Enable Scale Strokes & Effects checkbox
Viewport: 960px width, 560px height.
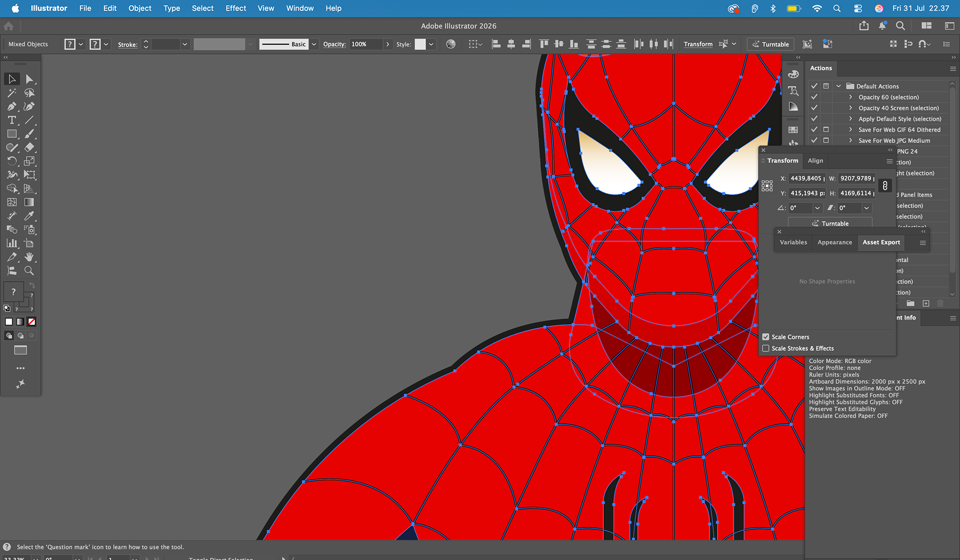pyautogui.click(x=765, y=348)
